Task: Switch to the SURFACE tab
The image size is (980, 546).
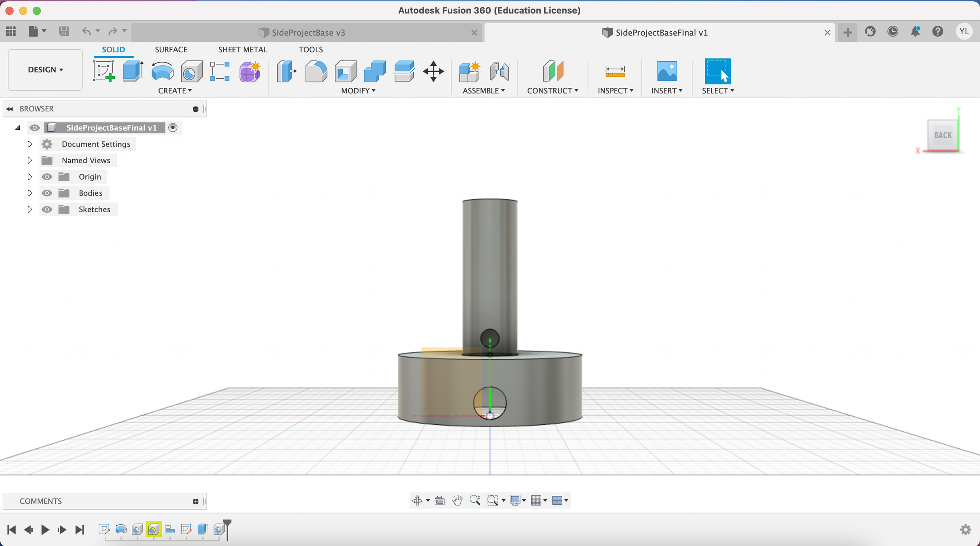Action: point(171,49)
